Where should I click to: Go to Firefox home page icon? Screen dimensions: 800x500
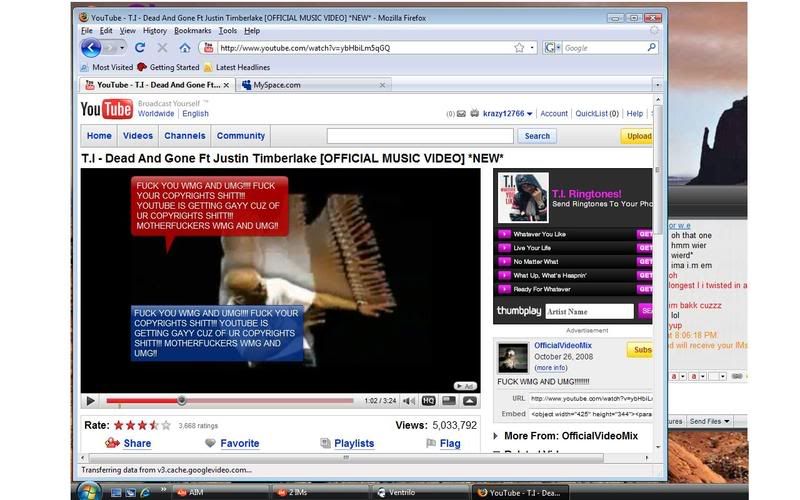[185, 48]
